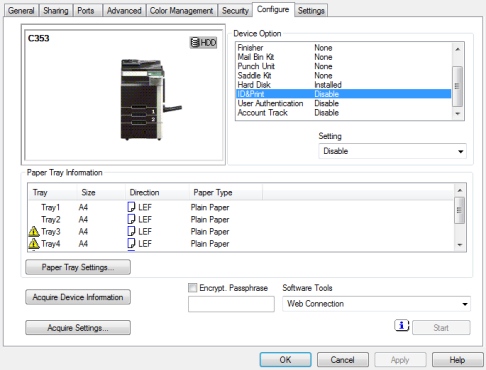
Task: Enable the Encrypt. Passphrase checkbox
Action: click(192, 288)
